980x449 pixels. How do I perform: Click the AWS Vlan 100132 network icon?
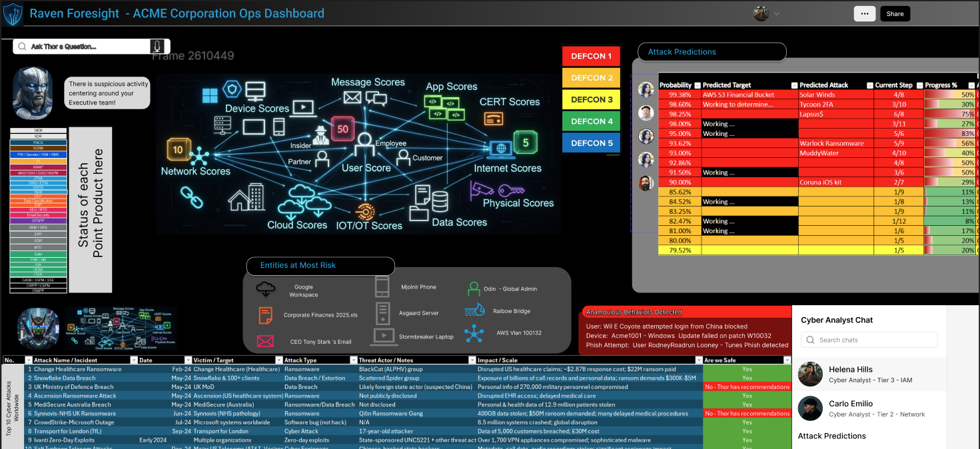pyautogui.click(x=474, y=334)
